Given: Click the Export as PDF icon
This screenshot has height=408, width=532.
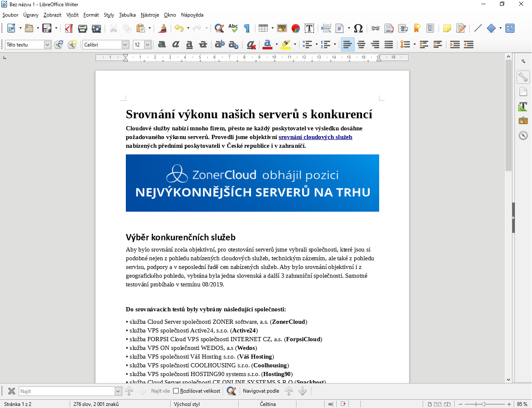Looking at the screenshot, I should point(69,28).
